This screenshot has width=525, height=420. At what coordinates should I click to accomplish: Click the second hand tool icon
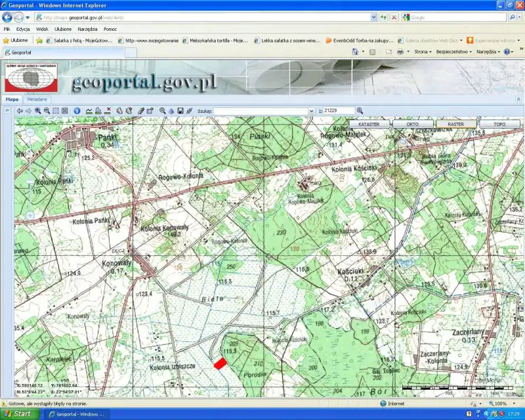(129, 111)
